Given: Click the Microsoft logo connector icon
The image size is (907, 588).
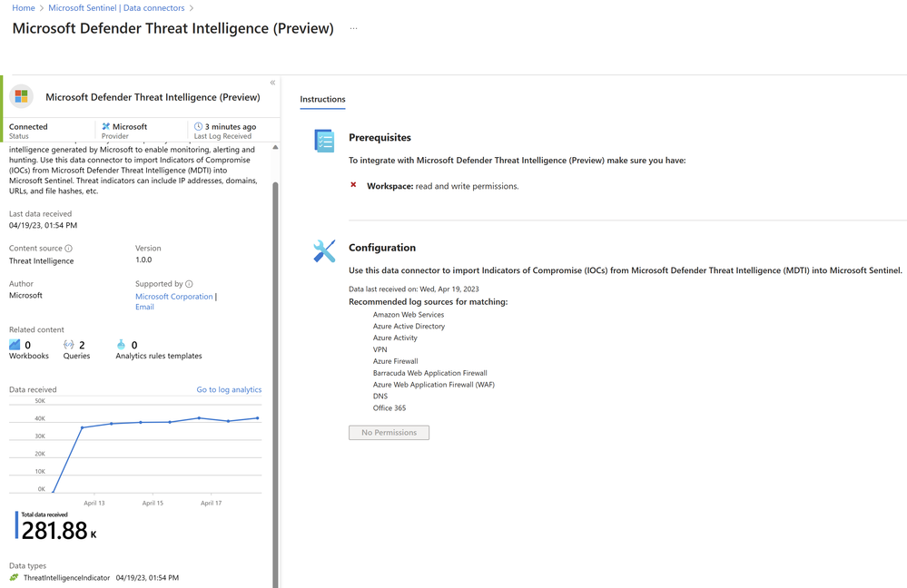Looking at the screenshot, I should [x=22, y=96].
